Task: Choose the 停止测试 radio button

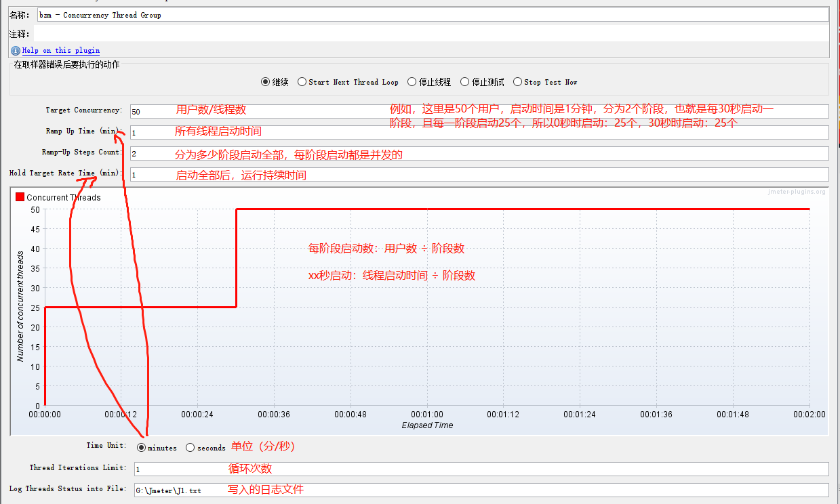Action: pyautogui.click(x=464, y=82)
